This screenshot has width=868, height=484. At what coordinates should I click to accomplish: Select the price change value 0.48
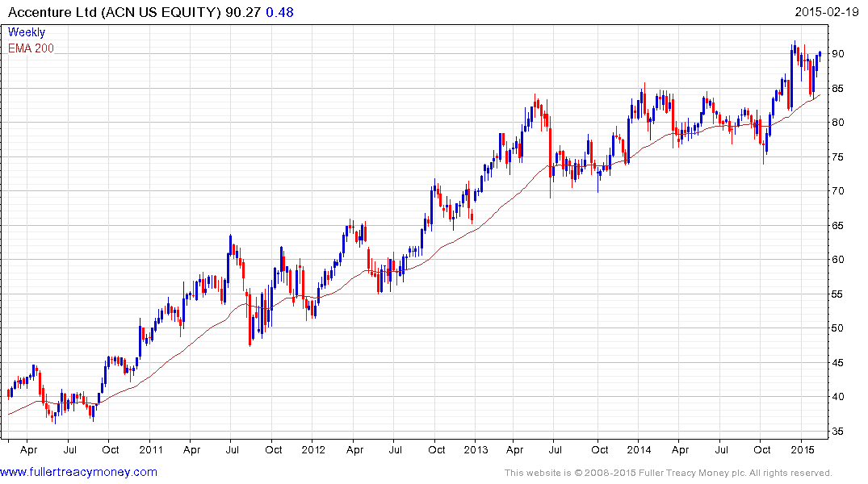click(279, 12)
